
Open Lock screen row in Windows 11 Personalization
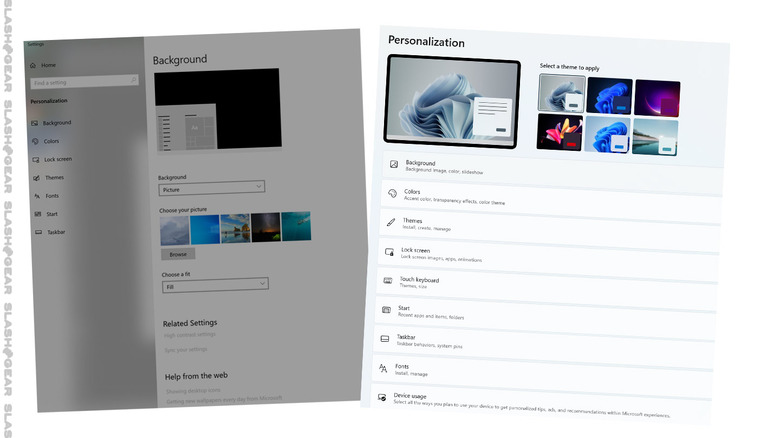click(548, 260)
